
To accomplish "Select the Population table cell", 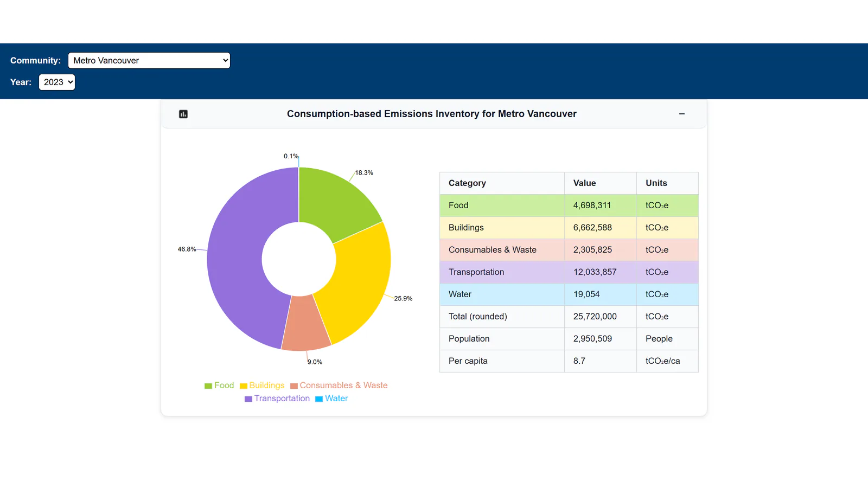I will coord(502,339).
